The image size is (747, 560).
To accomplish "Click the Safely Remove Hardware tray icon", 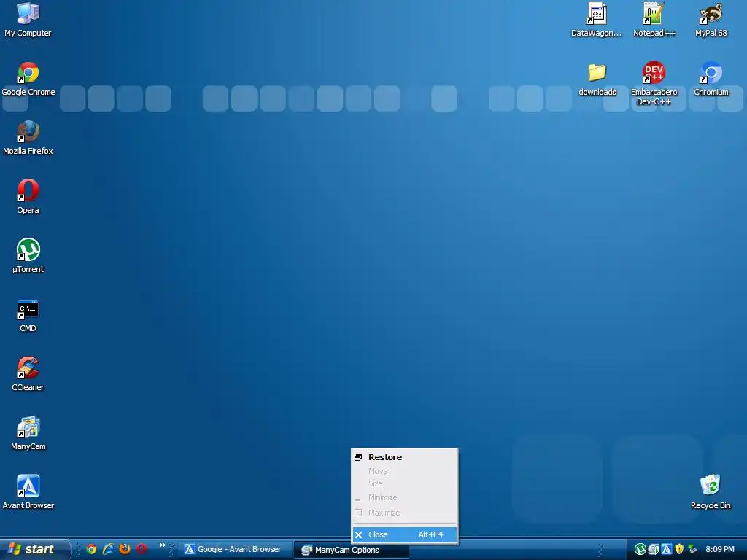I will click(692, 550).
